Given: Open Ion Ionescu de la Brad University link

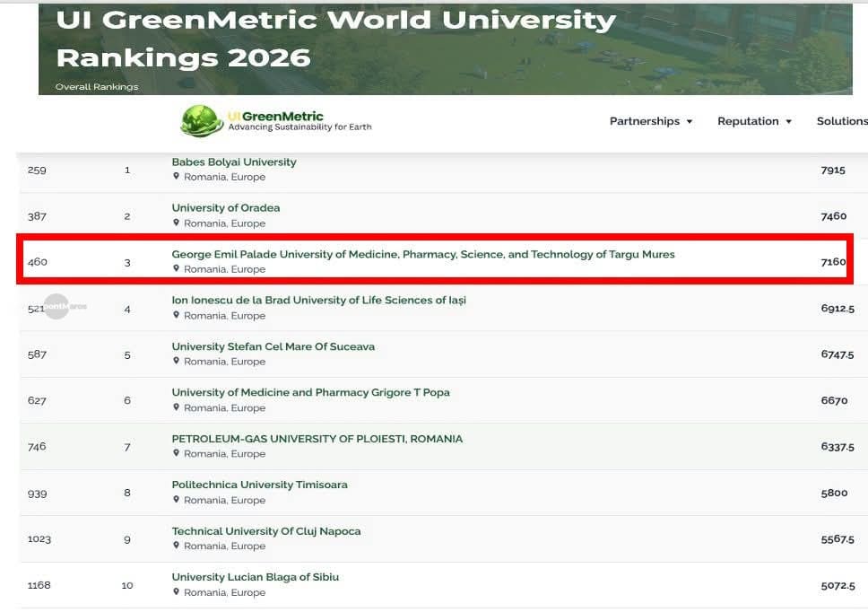Looking at the screenshot, I should point(319,301).
